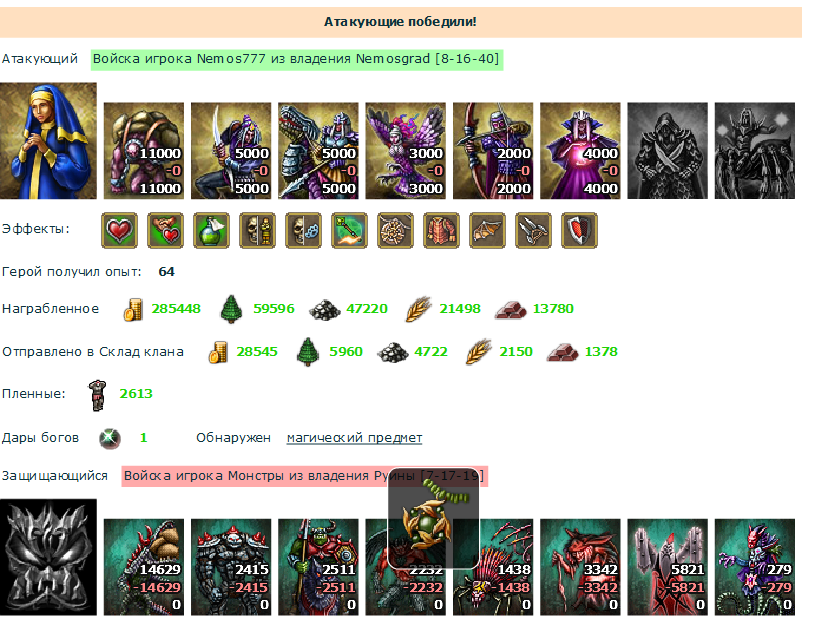
Task: Select the defender monster mask portrait
Action: (x=48, y=558)
